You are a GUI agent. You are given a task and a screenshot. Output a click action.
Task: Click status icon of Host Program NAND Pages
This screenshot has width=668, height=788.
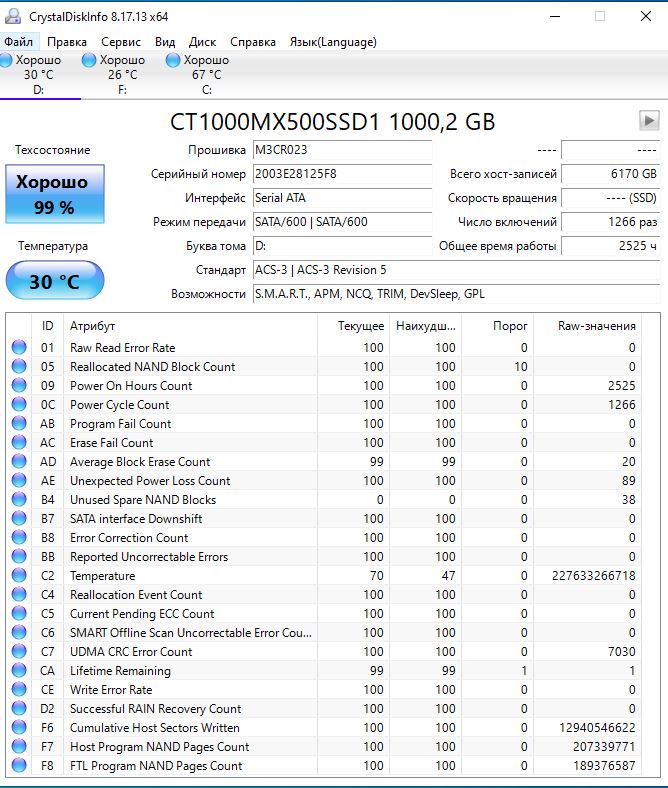point(19,746)
